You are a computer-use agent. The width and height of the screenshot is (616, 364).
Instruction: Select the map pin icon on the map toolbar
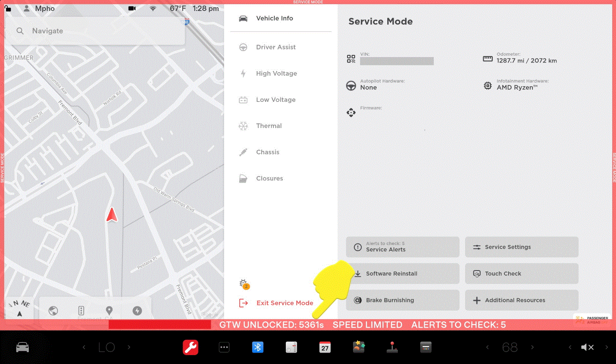[109, 311]
